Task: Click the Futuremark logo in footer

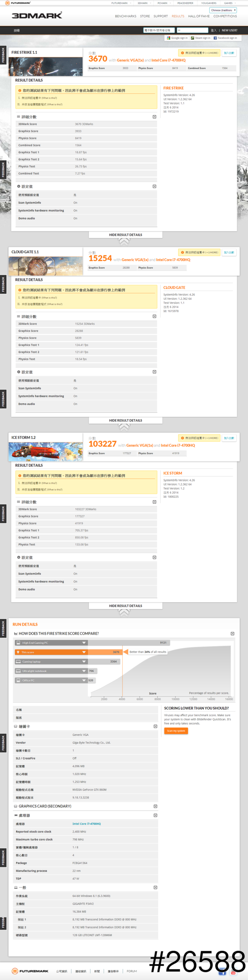Action: [x=30, y=971]
